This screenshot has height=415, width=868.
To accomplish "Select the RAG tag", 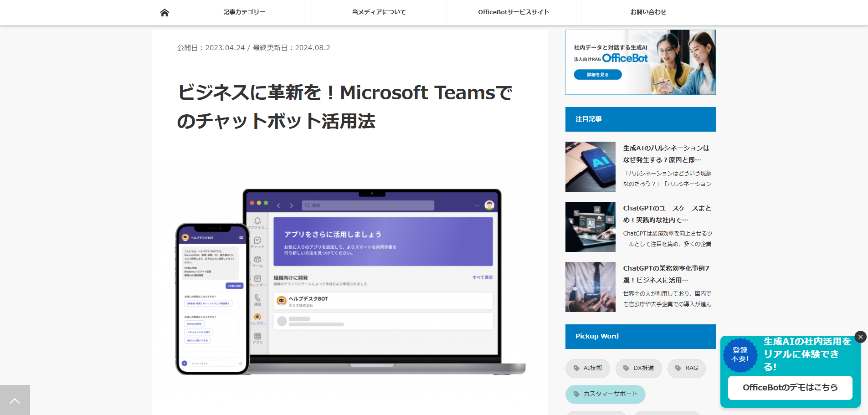I will click(x=686, y=368).
